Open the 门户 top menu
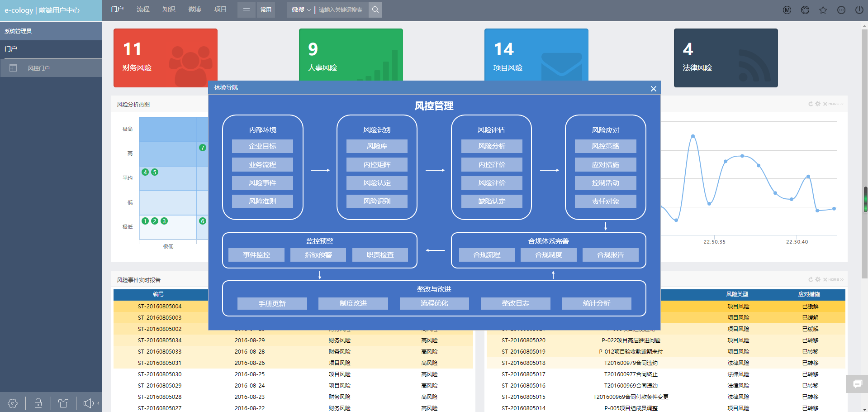Image resolution: width=868 pixels, height=412 pixels. pyautogui.click(x=117, y=9)
